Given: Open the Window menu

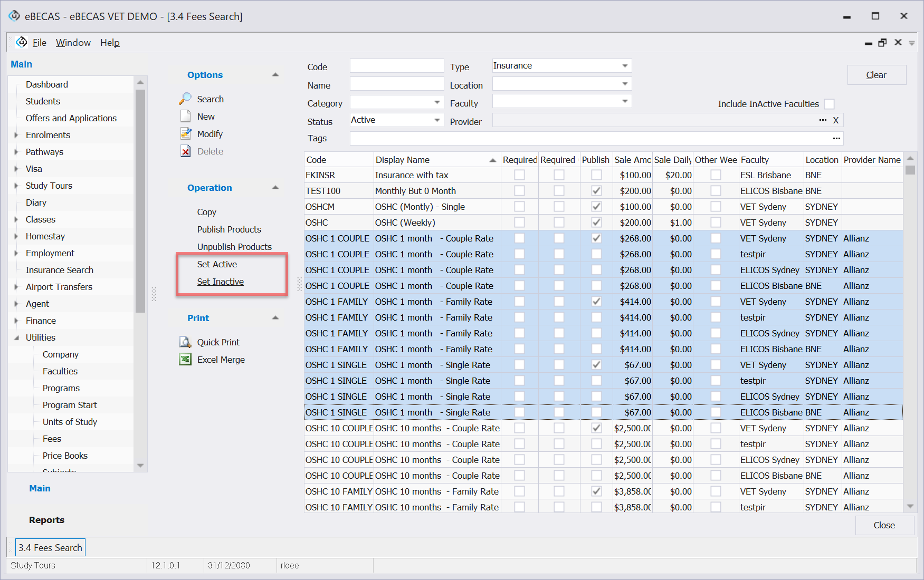Looking at the screenshot, I should [73, 43].
